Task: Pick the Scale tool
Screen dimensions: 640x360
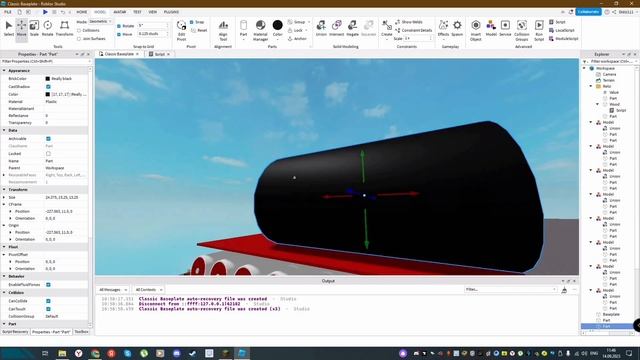Action: [34, 29]
